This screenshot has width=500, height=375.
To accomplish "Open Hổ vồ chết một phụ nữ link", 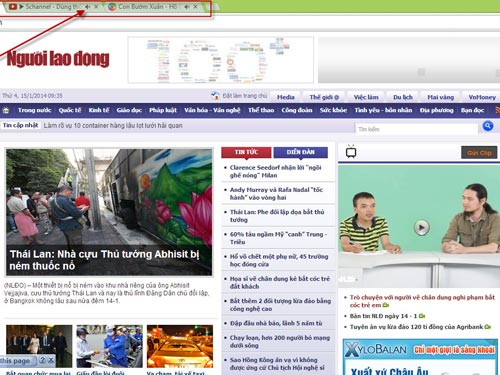I will coord(279,260).
